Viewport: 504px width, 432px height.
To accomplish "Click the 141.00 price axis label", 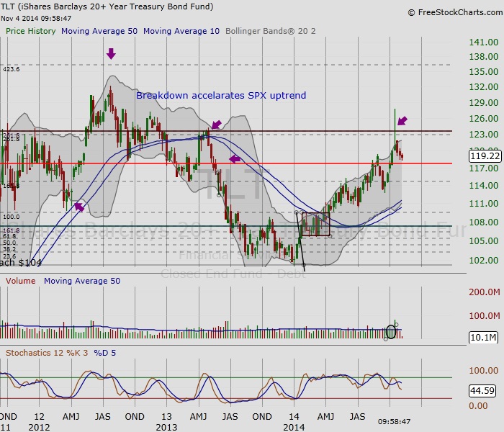I will pyautogui.click(x=484, y=42).
